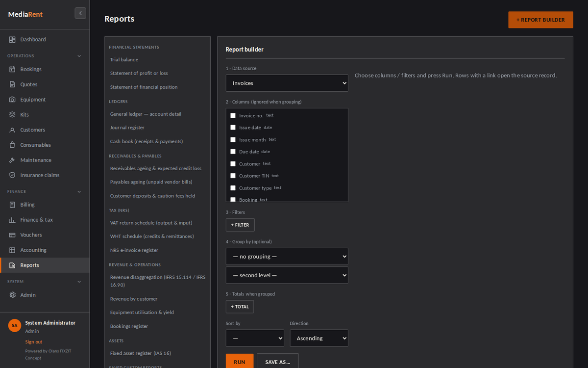Click the Admin gear icon

pos(12,295)
